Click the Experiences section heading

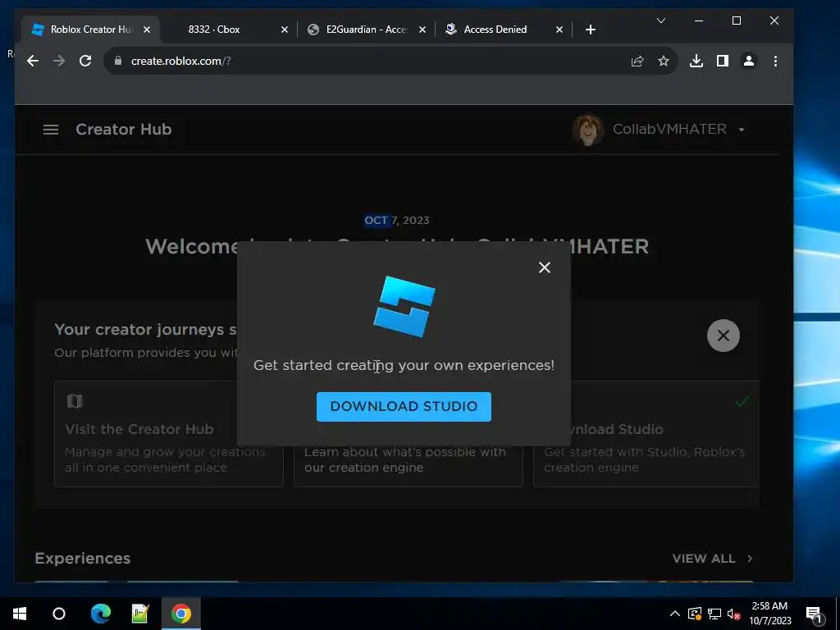(x=83, y=558)
